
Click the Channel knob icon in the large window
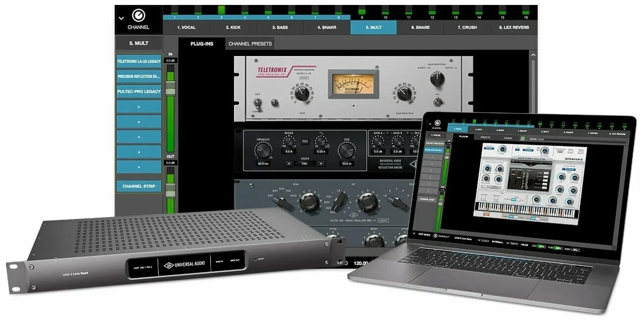139,15
